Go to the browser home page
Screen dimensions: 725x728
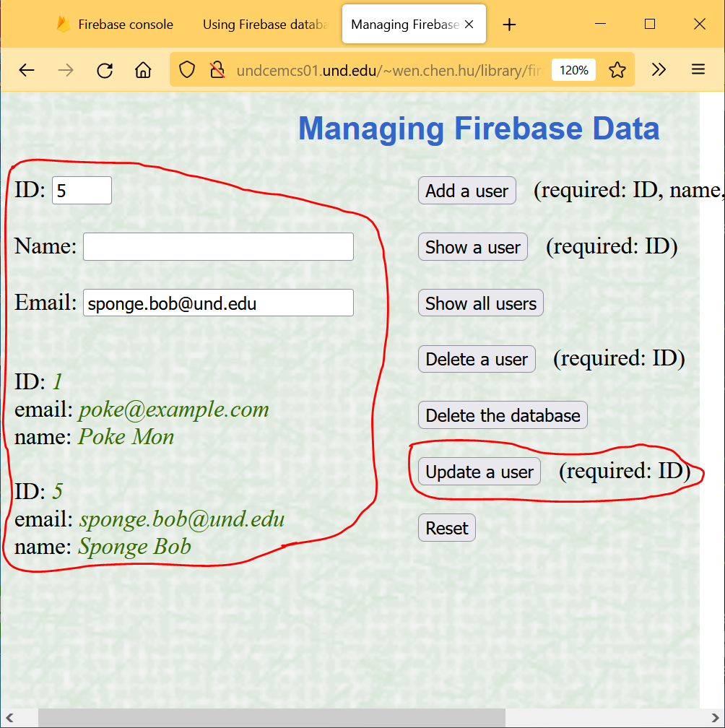143,70
